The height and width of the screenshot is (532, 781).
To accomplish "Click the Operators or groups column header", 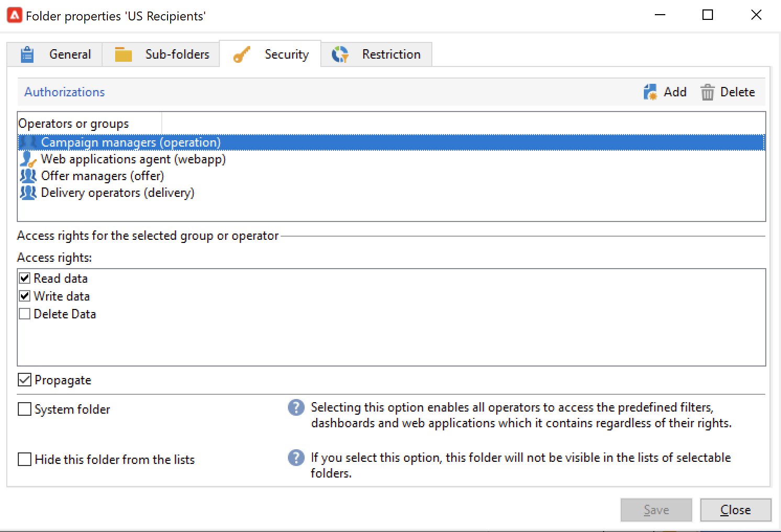I will [x=89, y=124].
